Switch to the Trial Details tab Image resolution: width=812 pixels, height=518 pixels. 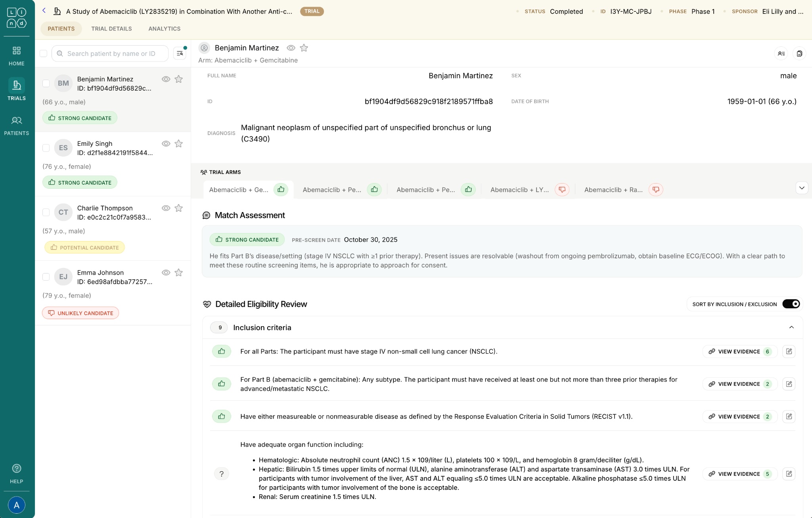click(111, 28)
